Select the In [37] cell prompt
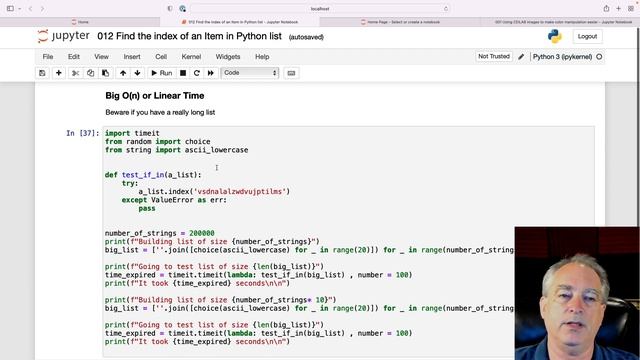 pyautogui.click(x=82, y=133)
